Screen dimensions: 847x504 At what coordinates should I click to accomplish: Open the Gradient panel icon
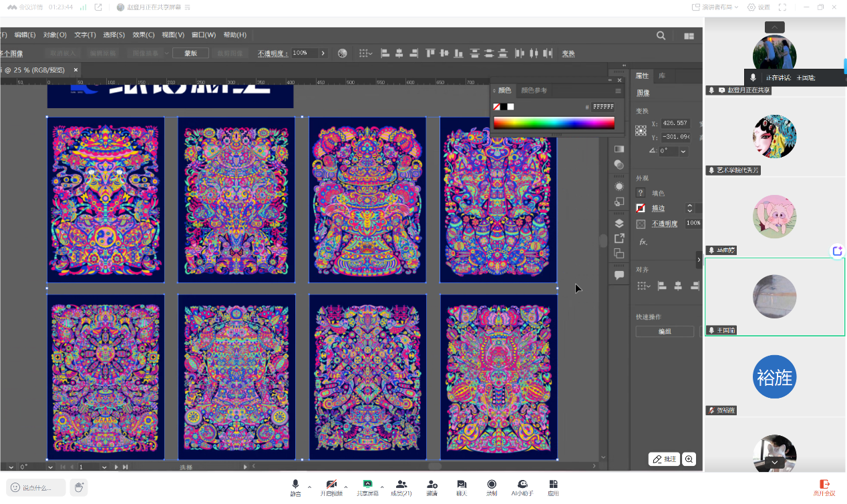619,149
